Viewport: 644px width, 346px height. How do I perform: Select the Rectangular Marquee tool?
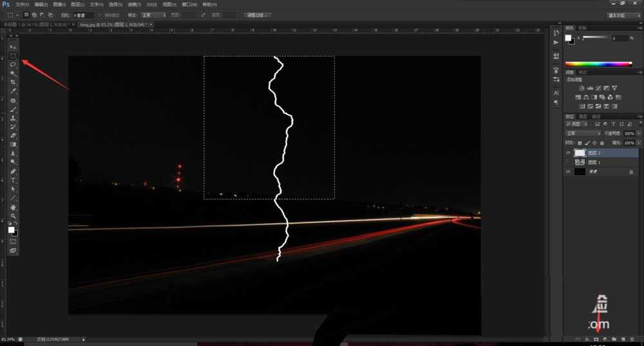coord(13,56)
